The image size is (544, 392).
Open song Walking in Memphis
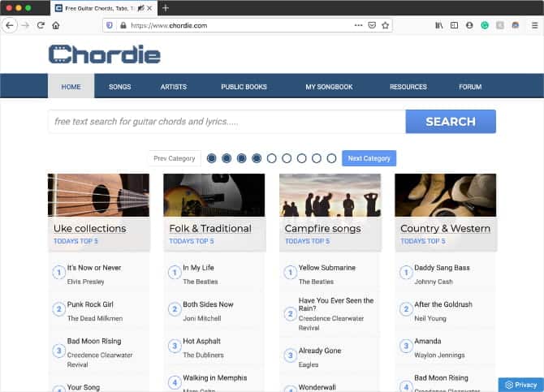tap(214, 377)
